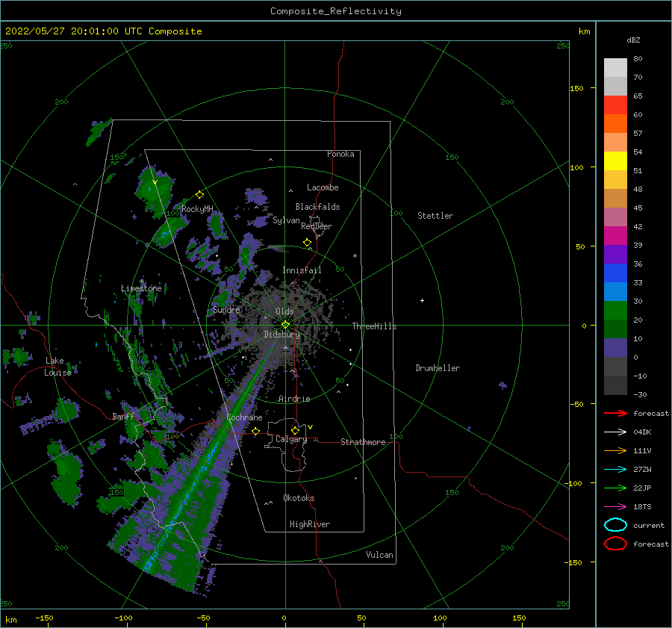Click the Okotoks label
Screen dimensions: 672x628
tap(299, 498)
